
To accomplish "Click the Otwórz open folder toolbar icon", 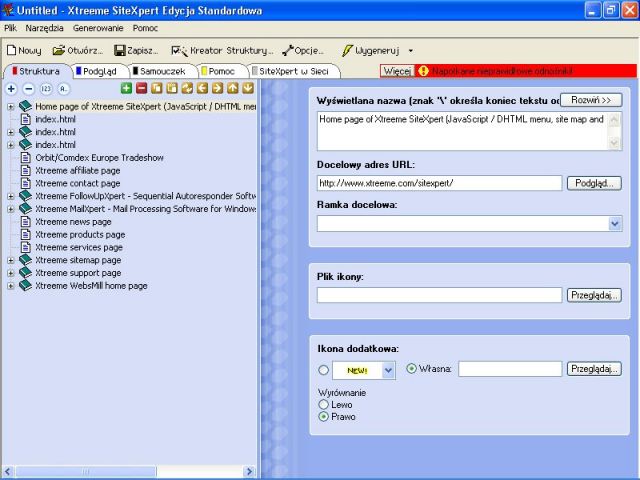I will (x=59, y=50).
